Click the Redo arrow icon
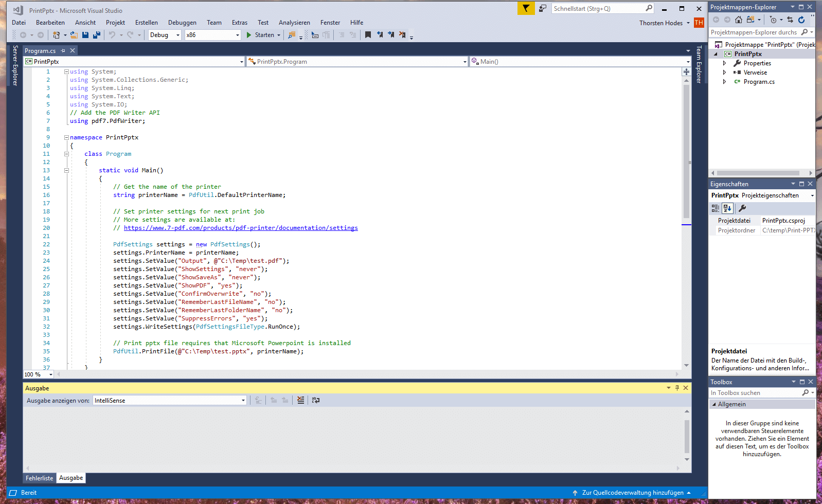 [x=130, y=35]
